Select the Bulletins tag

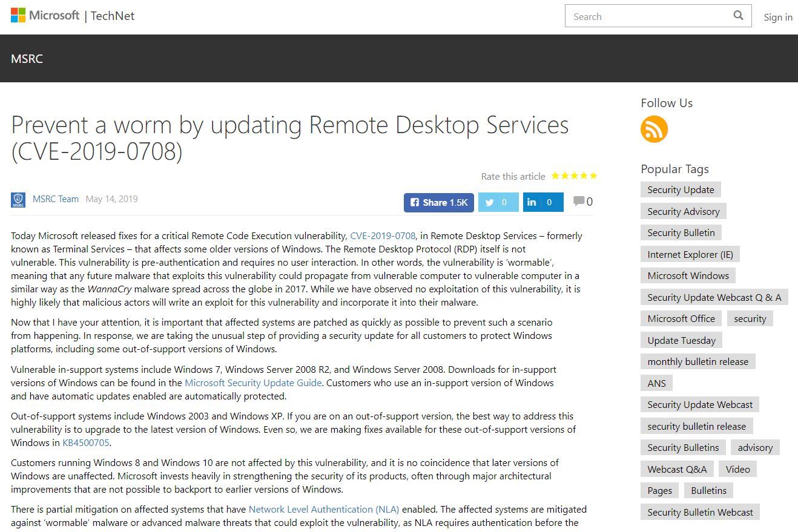[x=709, y=490]
